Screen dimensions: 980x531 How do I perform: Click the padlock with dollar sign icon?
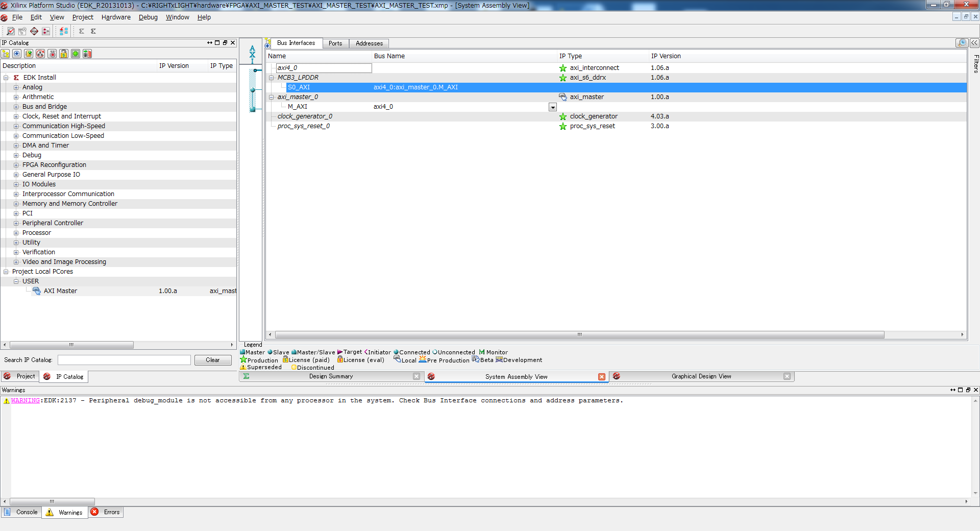64,54
